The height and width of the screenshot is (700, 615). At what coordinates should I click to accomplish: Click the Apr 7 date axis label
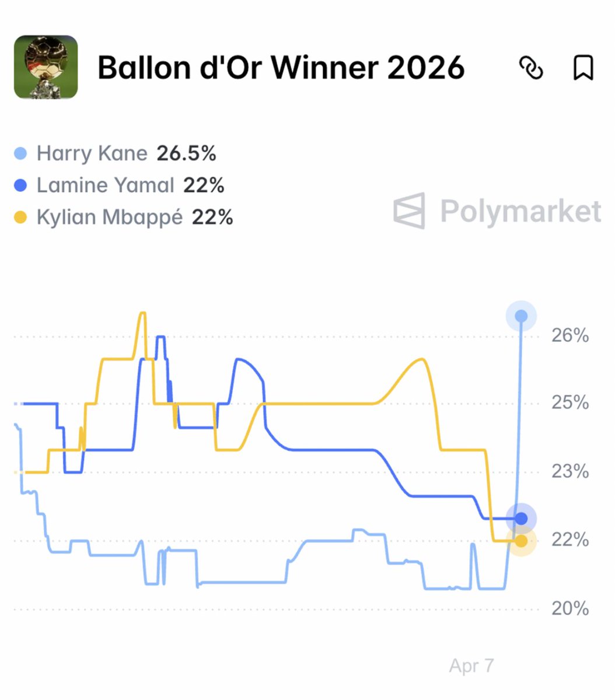click(471, 666)
